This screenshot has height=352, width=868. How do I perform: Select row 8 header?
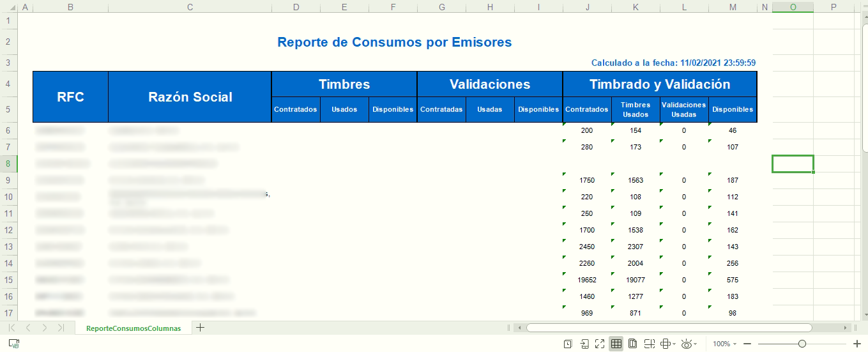coord(8,164)
